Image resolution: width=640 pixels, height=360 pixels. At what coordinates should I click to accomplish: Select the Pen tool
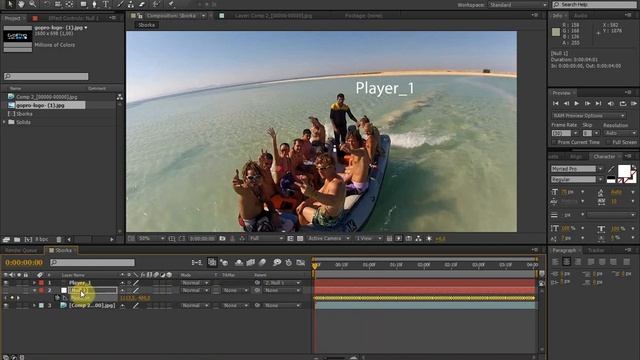(x=94, y=4)
